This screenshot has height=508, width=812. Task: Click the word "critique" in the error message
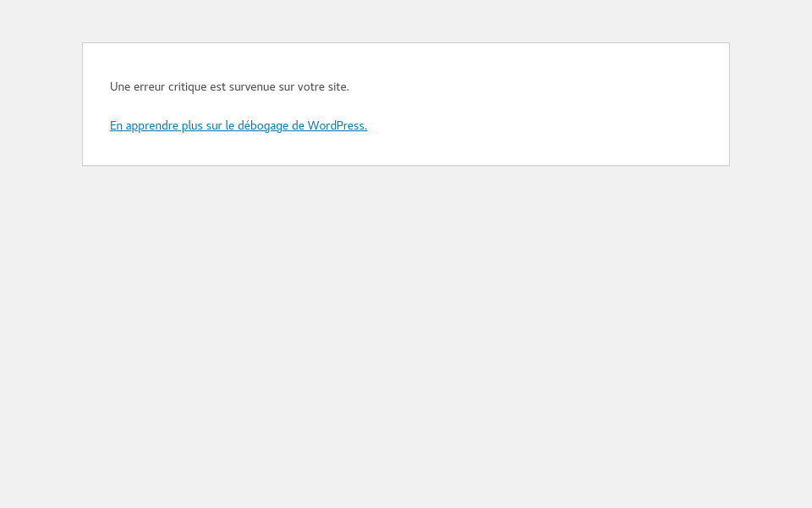click(187, 87)
